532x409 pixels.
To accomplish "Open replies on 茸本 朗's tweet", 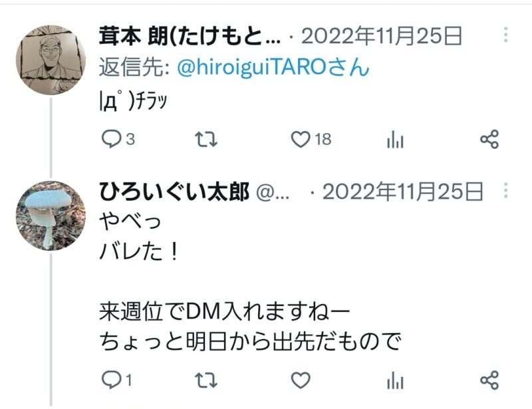I will tap(118, 139).
